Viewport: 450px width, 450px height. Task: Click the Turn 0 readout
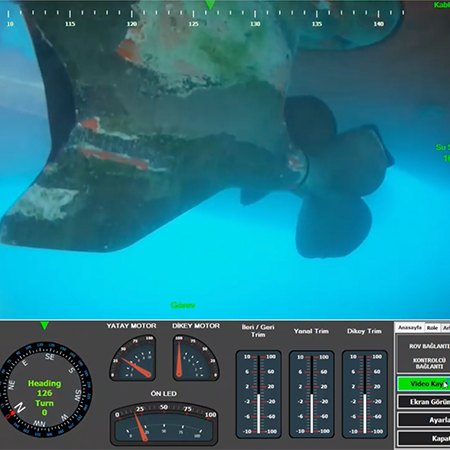pos(44,408)
